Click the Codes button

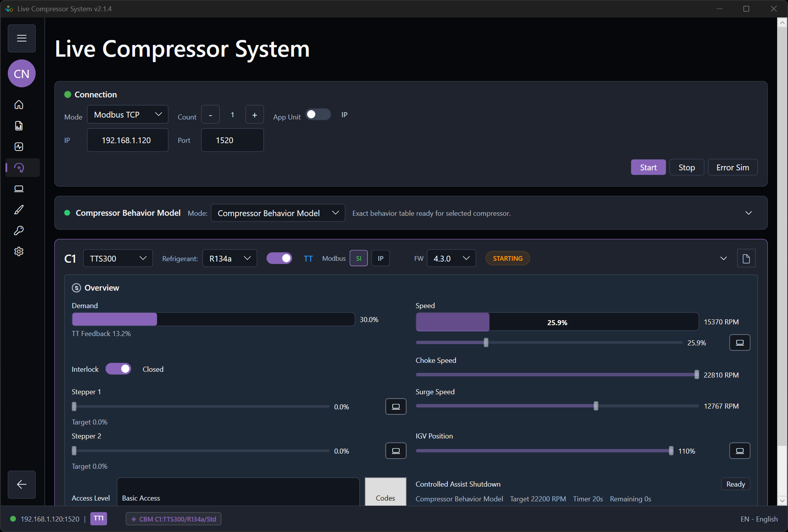click(385, 492)
